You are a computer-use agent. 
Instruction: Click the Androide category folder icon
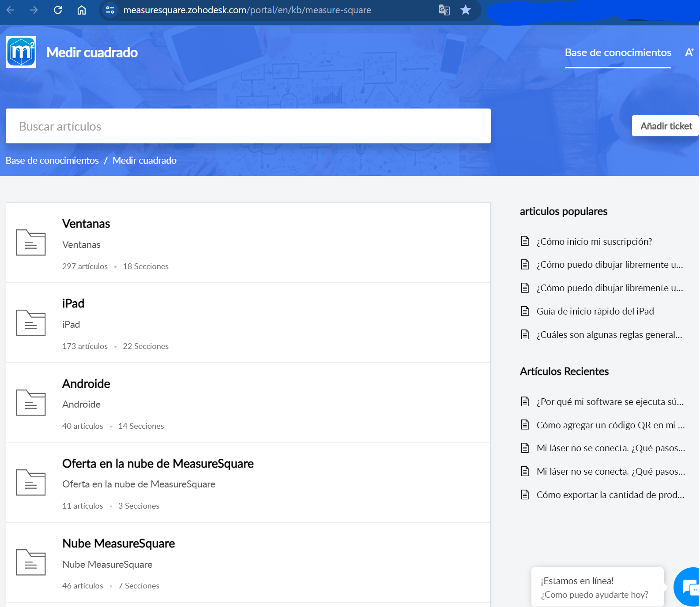(x=31, y=402)
